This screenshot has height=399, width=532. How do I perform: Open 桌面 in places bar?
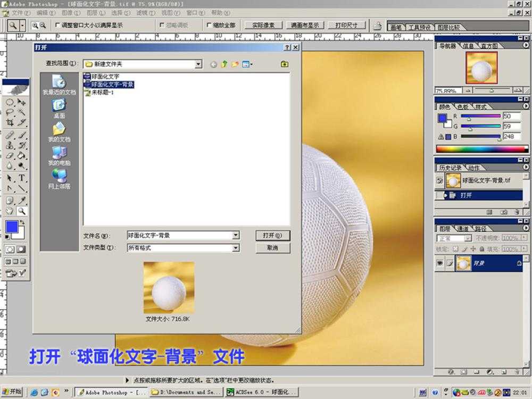point(60,109)
